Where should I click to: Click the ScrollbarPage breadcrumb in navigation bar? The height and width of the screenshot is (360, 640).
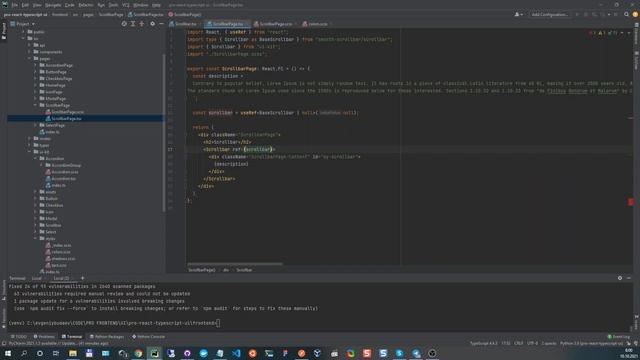(111, 14)
